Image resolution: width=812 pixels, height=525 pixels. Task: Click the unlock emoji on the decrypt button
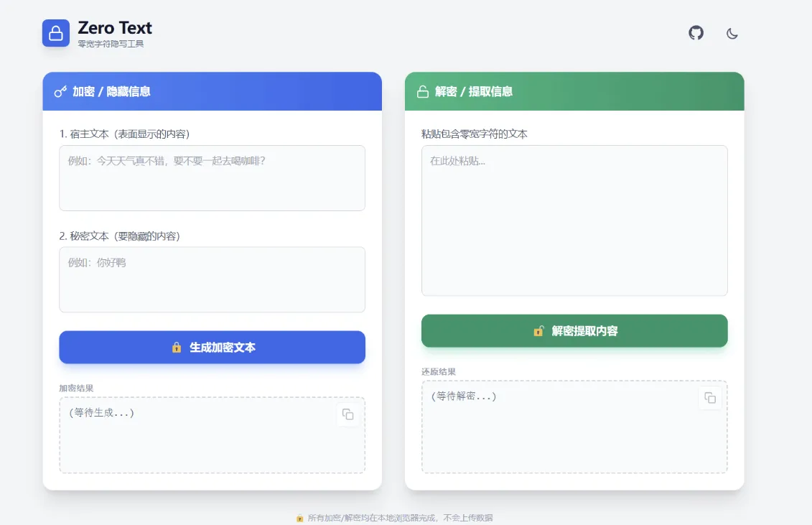point(538,330)
